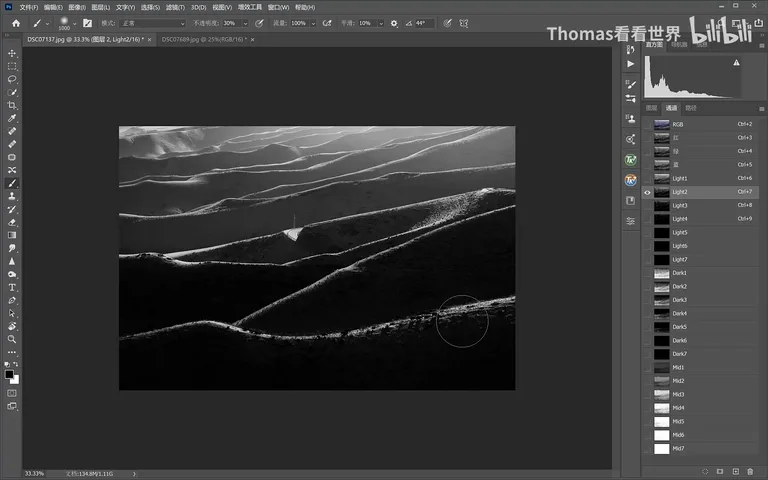
Task: Open the green TK panel icon
Action: (x=630, y=160)
